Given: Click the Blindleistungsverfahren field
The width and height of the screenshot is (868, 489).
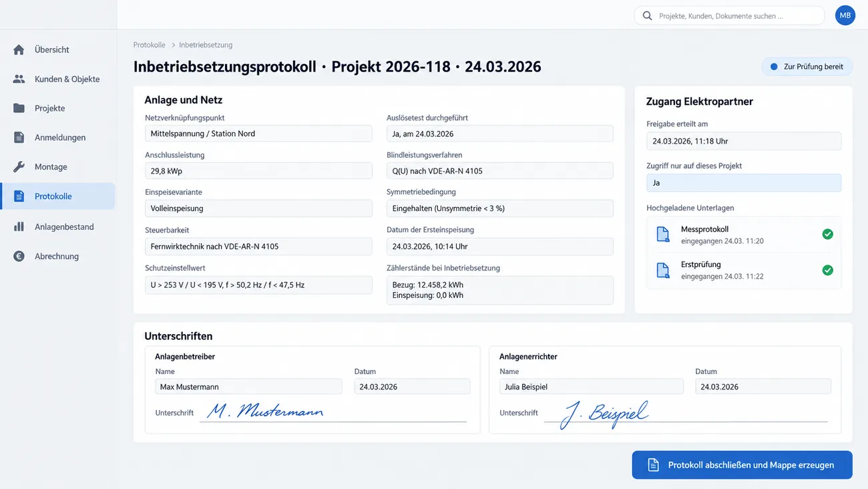Looking at the screenshot, I should click(499, 171).
